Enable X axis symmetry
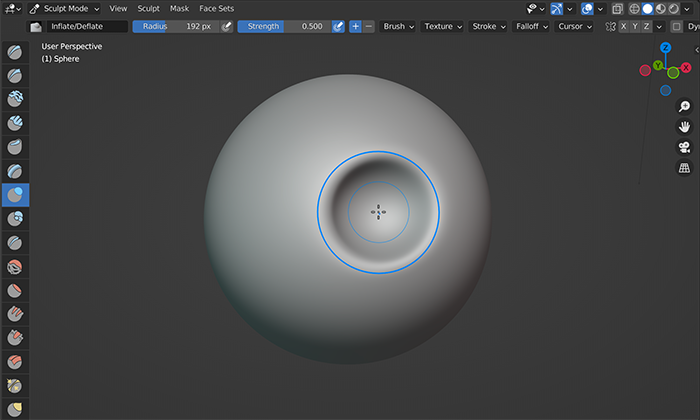The width and height of the screenshot is (700, 420). coord(624,27)
